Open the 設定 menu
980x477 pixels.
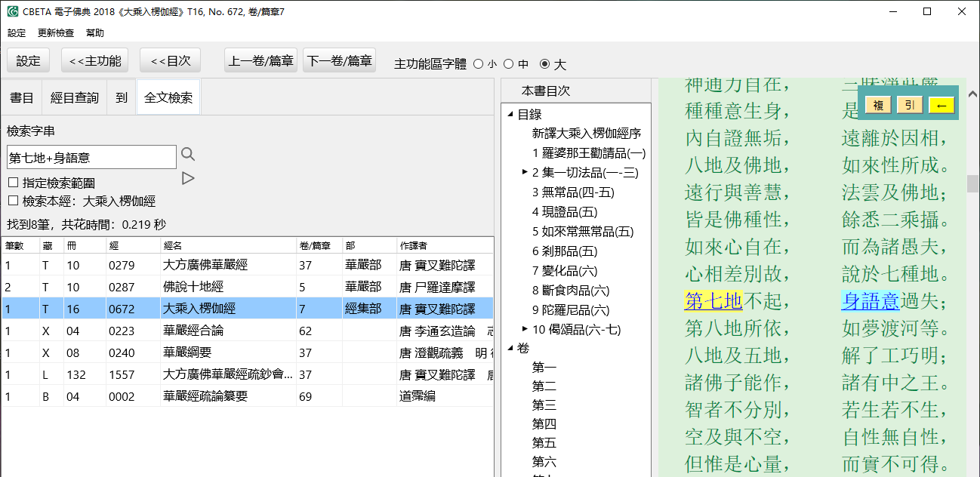tap(17, 33)
